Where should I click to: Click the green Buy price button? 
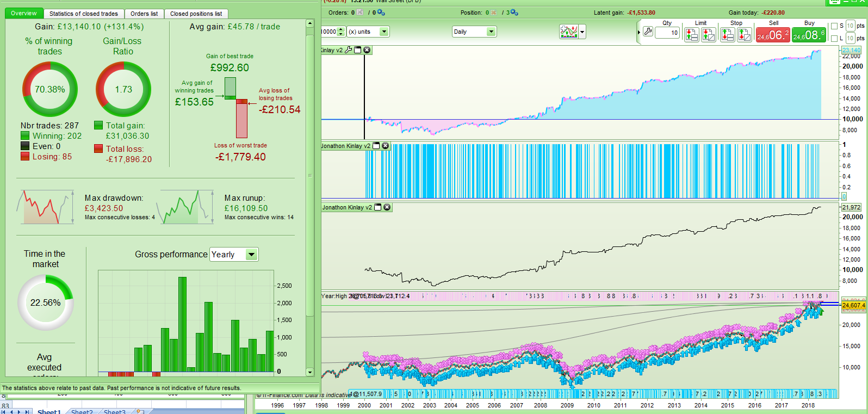[x=809, y=35]
